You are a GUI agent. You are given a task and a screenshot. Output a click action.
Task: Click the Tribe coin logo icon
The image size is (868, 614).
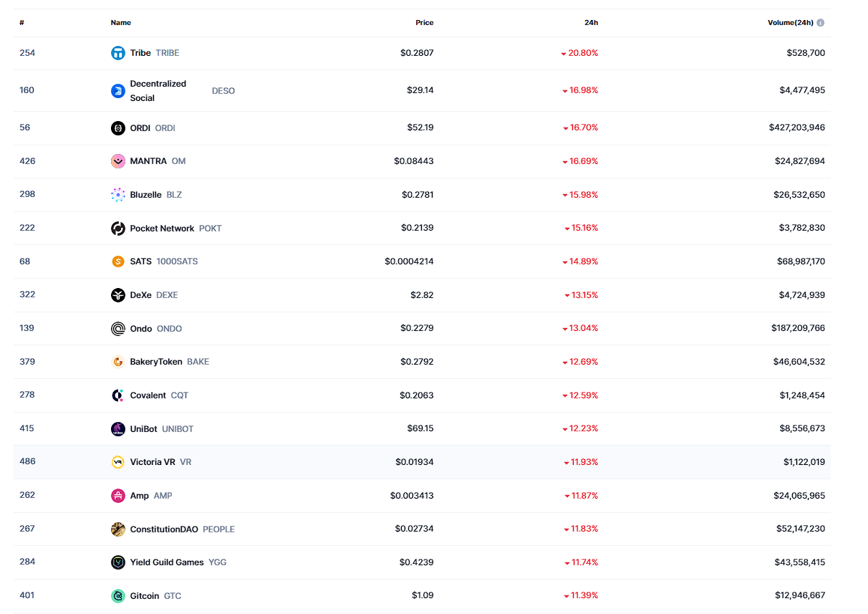point(118,53)
